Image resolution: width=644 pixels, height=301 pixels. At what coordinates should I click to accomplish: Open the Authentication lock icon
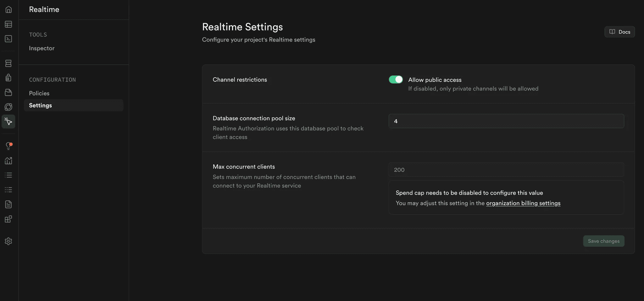[x=8, y=78]
